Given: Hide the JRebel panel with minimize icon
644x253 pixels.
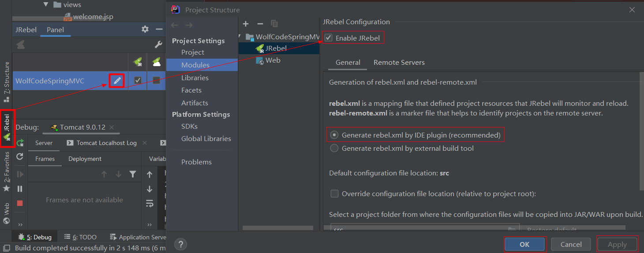Looking at the screenshot, I should click(x=159, y=29).
